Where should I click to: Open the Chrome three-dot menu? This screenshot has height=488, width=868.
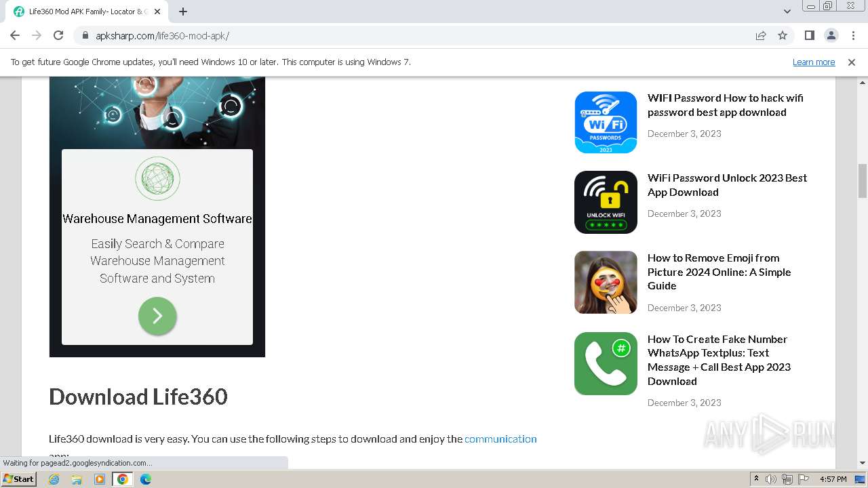point(852,35)
